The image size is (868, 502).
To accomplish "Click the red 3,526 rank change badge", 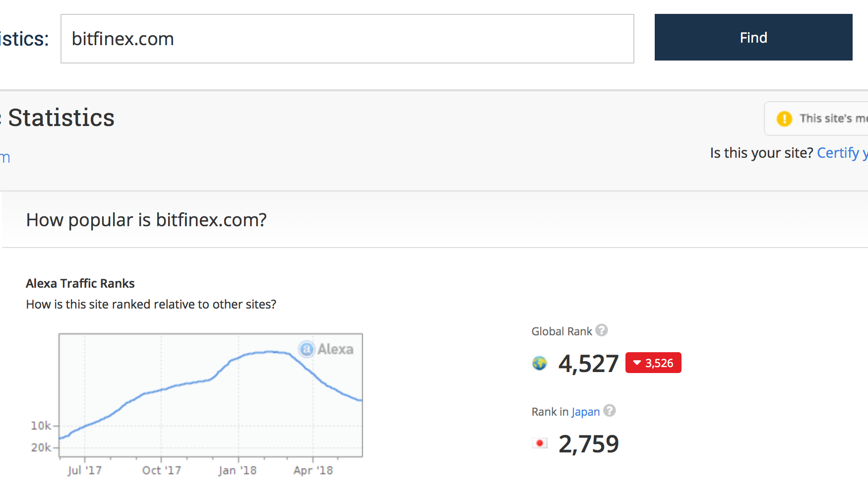I will point(653,363).
